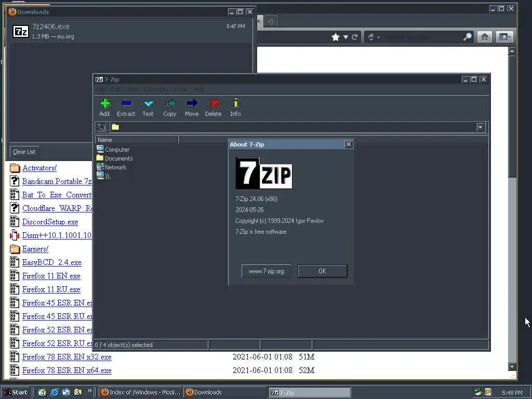Click the 7z icon in the 7-Zip title bar
Viewport: 532px width, 399px height.
(x=99, y=79)
